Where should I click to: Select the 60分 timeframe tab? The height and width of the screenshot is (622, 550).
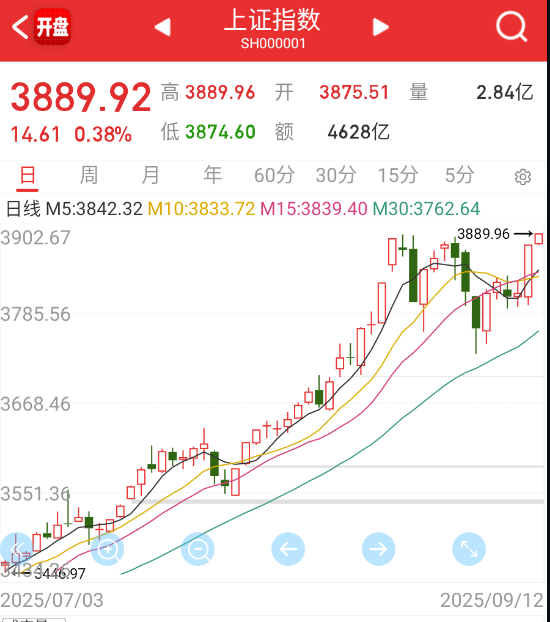pos(274,175)
